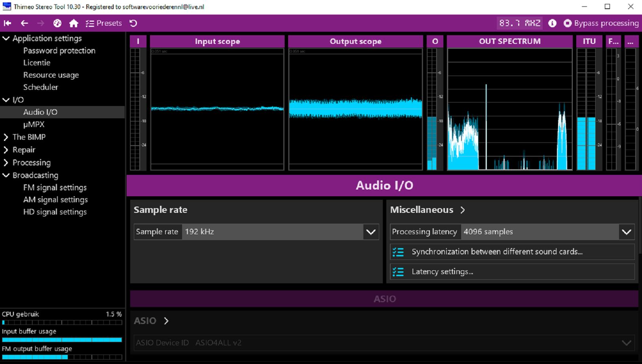The height and width of the screenshot is (364, 642).
Task: Click the Stereo Tool app icon in title bar
Action: point(7,6)
